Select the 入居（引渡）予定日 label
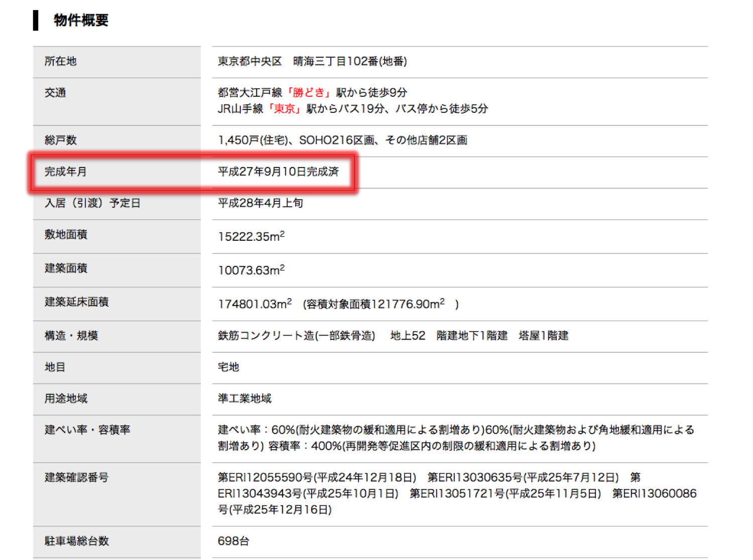 click(x=92, y=203)
